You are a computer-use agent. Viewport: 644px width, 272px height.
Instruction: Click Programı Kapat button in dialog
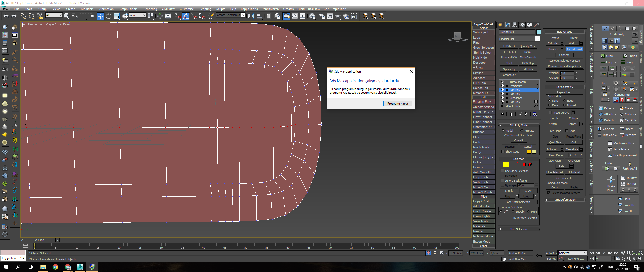tap(398, 104)
